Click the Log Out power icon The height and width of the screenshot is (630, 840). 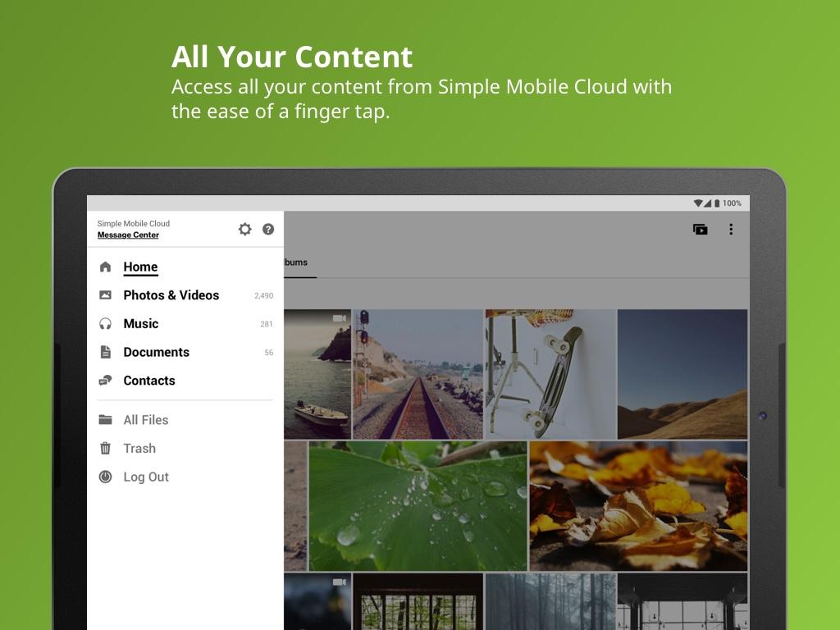106,477
